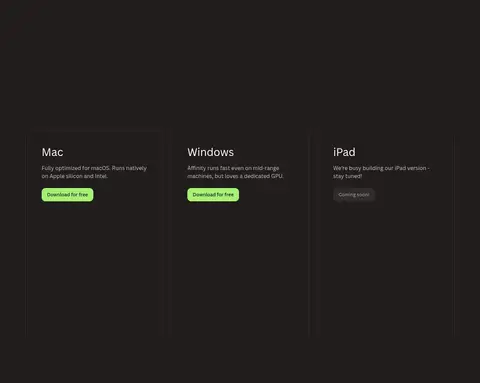This screenshot has height=383, width=480.
Task: Click the 'Fully optimized for macOS' description
Action: [94, 172]
